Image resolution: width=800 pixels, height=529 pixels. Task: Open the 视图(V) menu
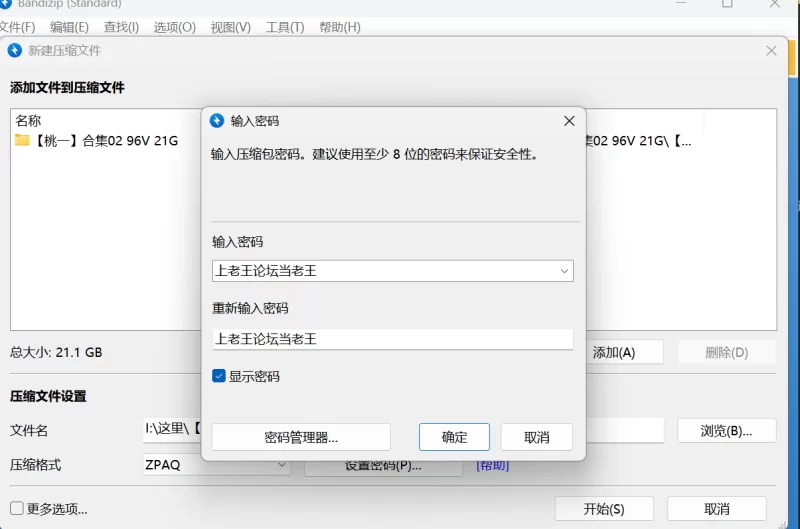click(231, 27)
